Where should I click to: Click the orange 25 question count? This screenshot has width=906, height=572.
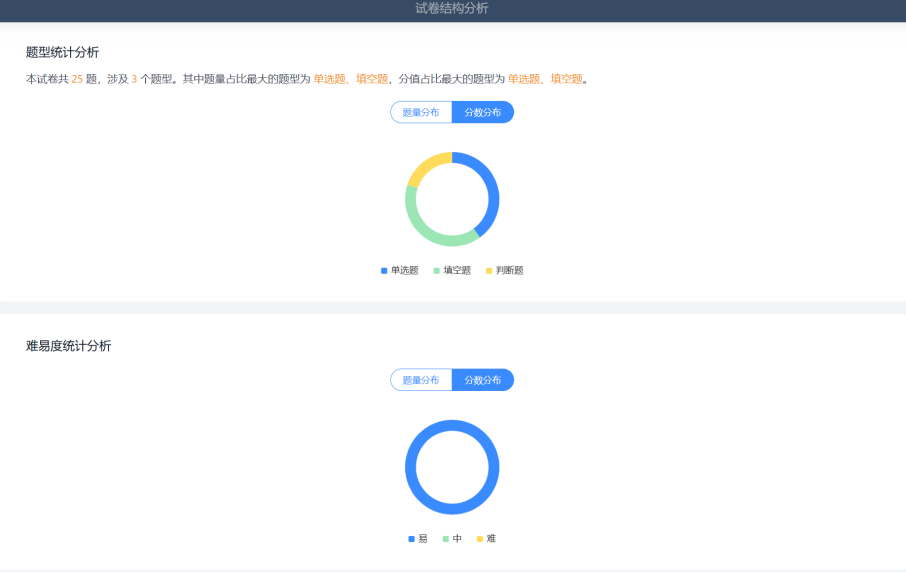pyautogui.click(x=77, y=79)
